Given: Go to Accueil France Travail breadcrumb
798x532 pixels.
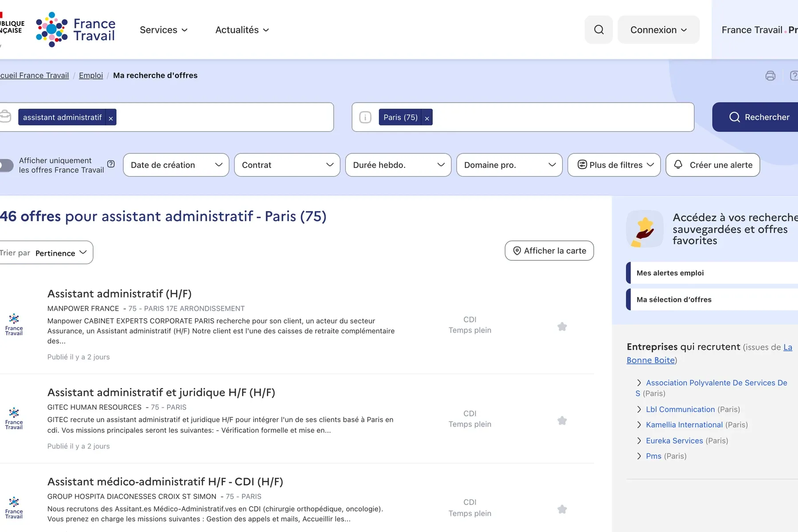Looking at the screenshot, I should [35, 75].
